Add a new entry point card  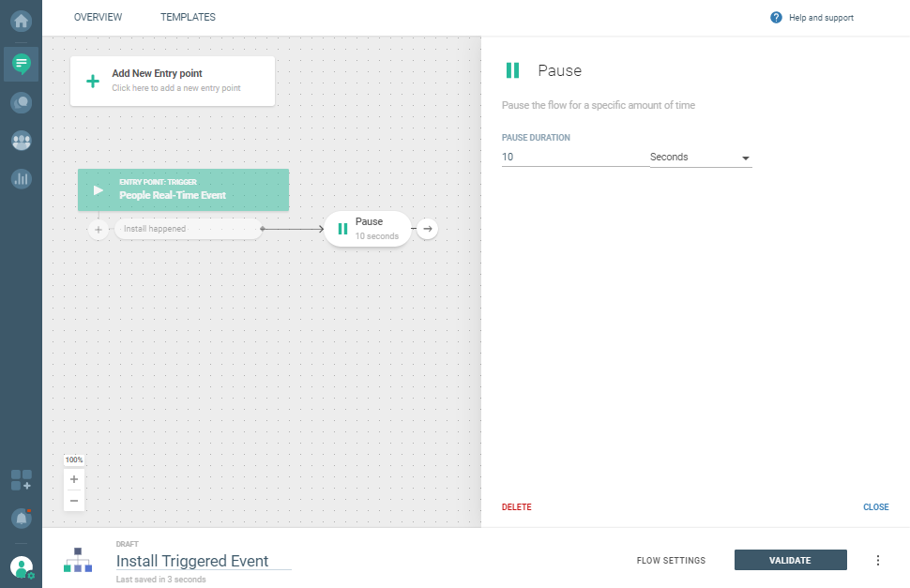pyautogui.click(x=173, y=81)
